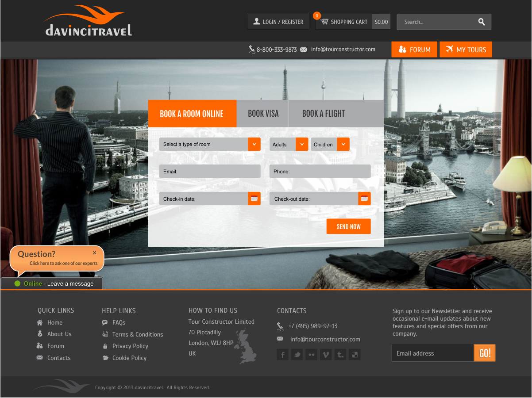The image size is (532, 398).
Task: Open the check-in date calendar icon
Action: point(254,199)
